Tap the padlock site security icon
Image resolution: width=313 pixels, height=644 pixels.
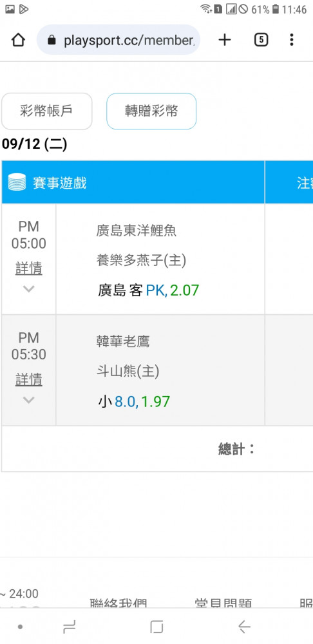[52, 40]
